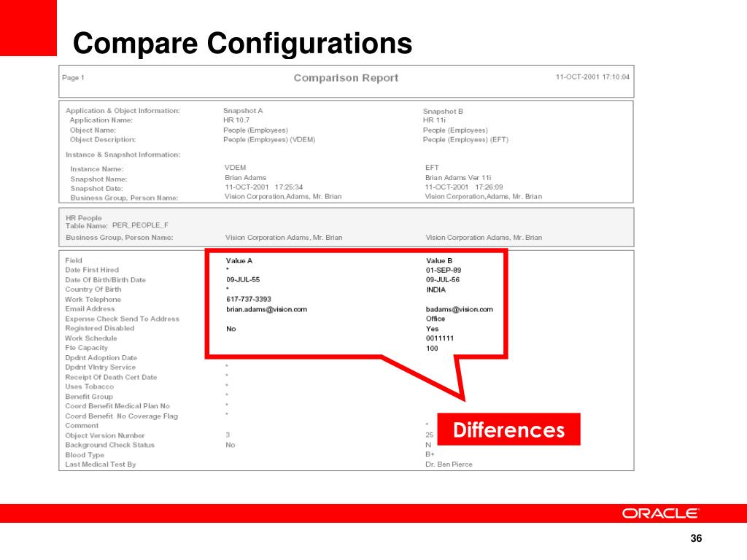Image resolution: width=747 pixels, height=560 pixels.
Task: Select Fte Capacity value '100'
Action: click(x=432, y=348)
